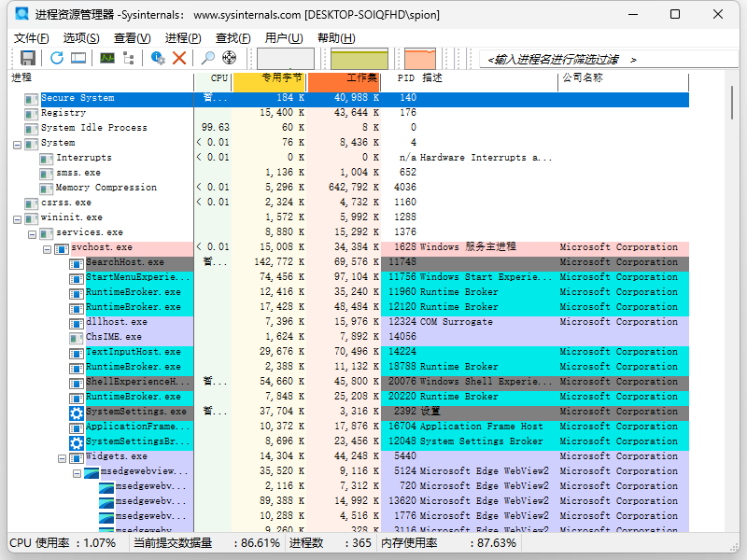
Task: Open the System Information graphs
Action: tap(106, 57)
